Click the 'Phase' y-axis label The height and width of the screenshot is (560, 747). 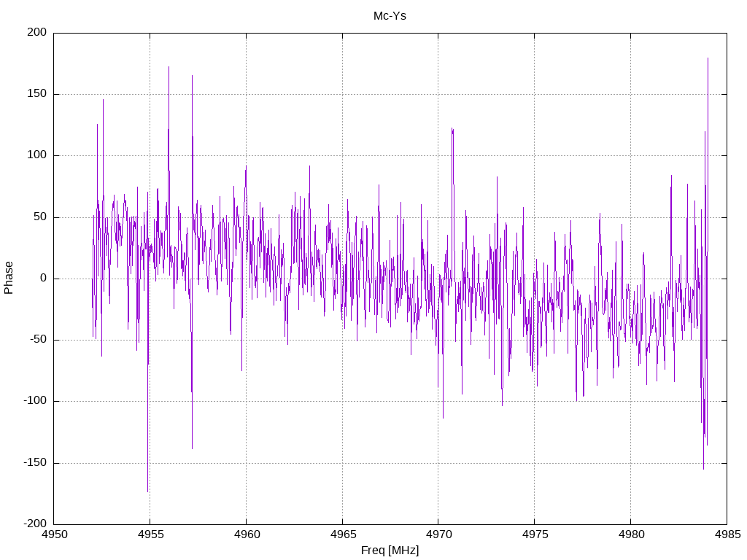pyautogui.click(x=9, y=278)
